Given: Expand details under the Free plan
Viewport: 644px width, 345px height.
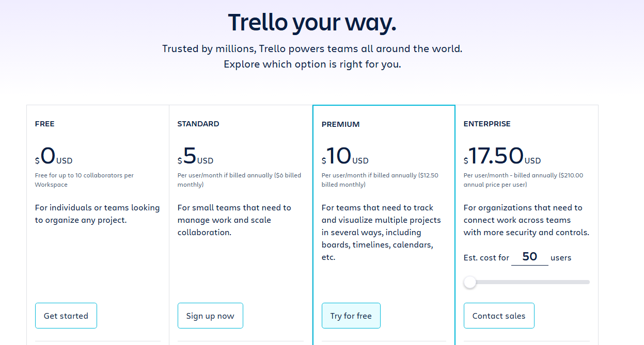Looking at the screenshot, I should point(98,342).
